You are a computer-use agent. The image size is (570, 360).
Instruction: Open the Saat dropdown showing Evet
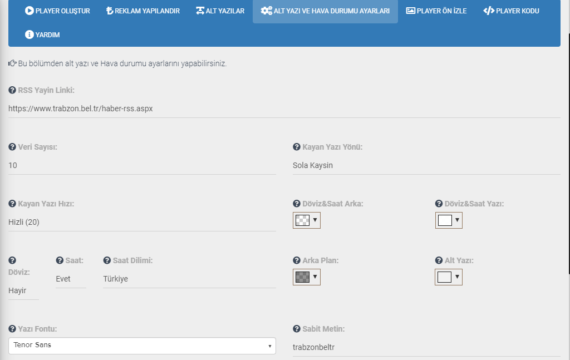pos(71,279)
